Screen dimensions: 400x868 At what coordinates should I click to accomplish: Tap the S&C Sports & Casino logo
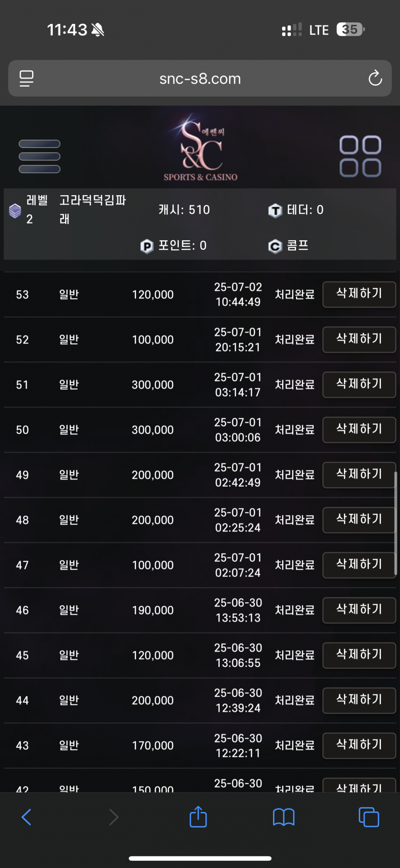[x=200, y=147]
